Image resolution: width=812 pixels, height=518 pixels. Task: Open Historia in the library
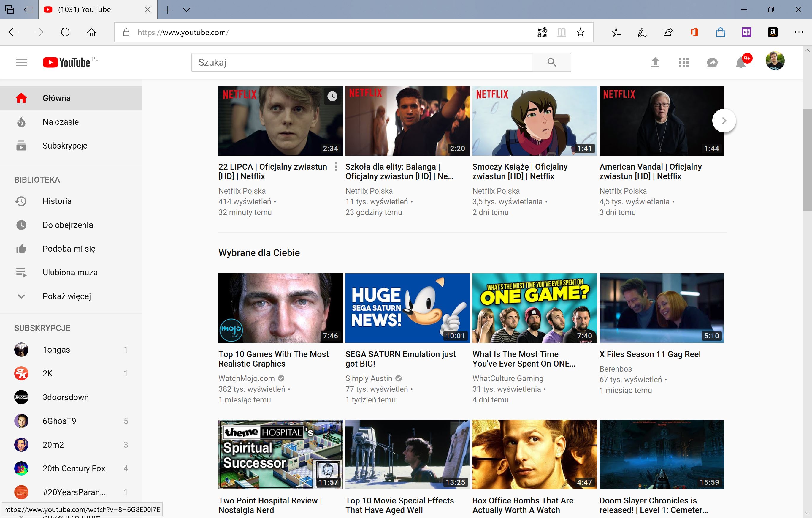point(71,201)
